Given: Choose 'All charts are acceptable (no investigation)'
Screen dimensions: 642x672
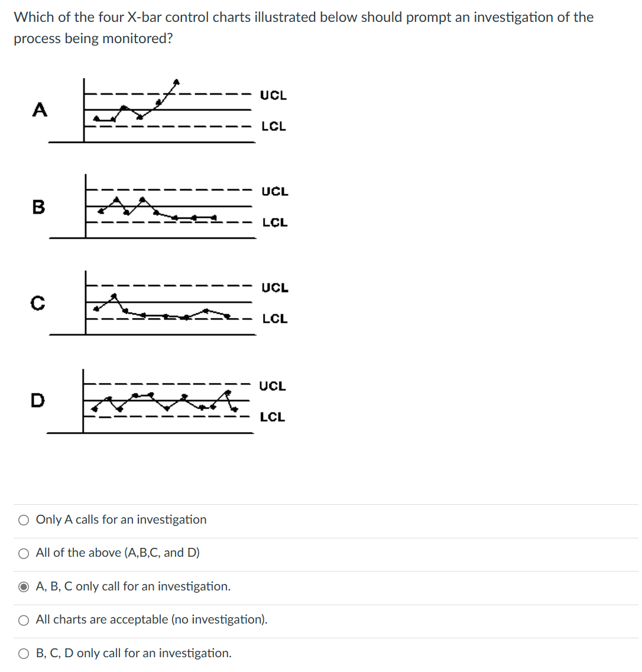Looking at the screenshot, I should 24,619.
